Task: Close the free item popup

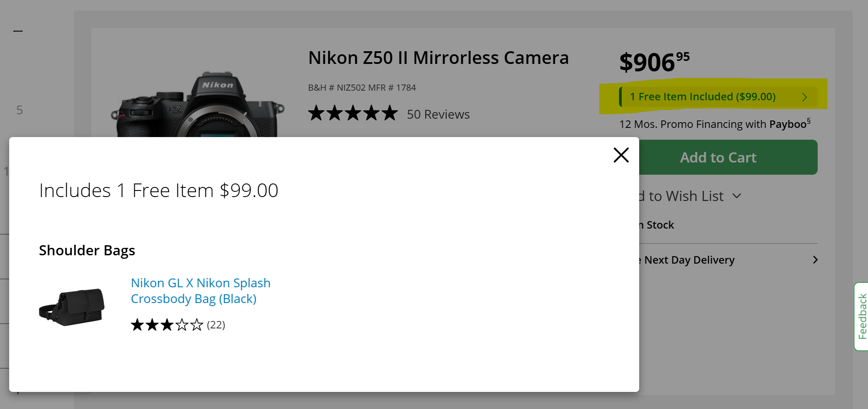Action: pyautogui.click(x=621, y=155)
